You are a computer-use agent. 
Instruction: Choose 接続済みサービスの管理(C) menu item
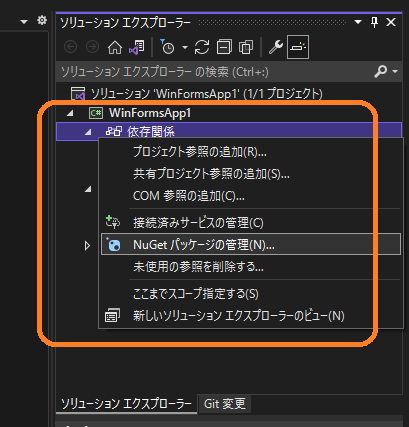coord(251,223)
